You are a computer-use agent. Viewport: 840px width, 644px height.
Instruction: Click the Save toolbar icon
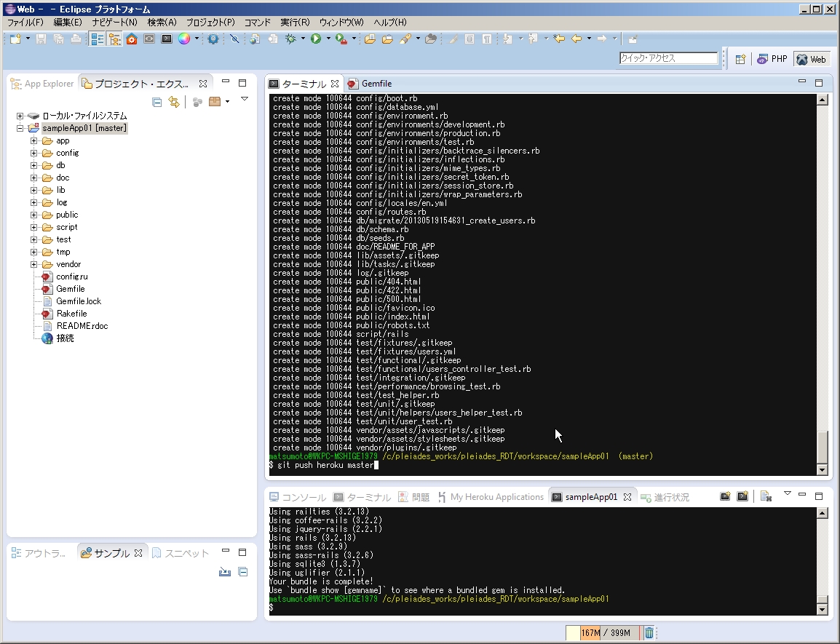(x=41, y=39)
